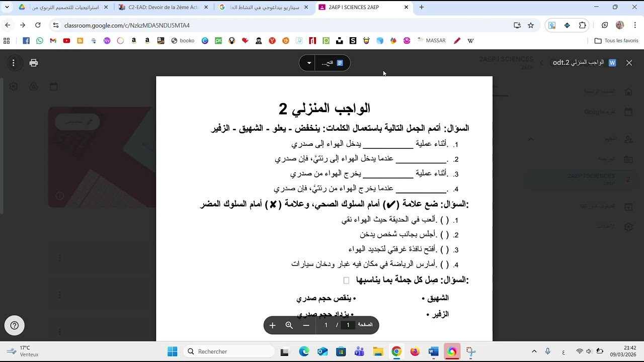Open 'Tous les favoris' bookmarks folder
This screenshot has width=644, height=362.
[x=616, y=41]
